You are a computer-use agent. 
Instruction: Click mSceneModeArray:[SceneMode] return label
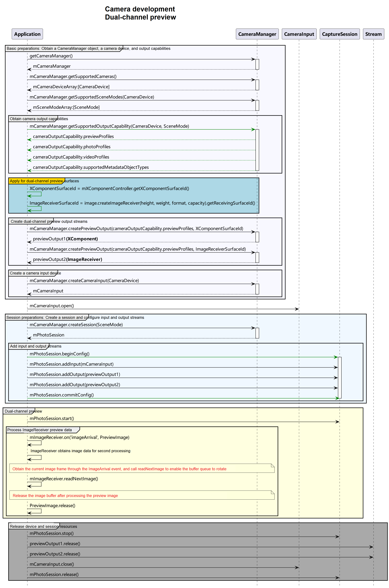(66, 107)
